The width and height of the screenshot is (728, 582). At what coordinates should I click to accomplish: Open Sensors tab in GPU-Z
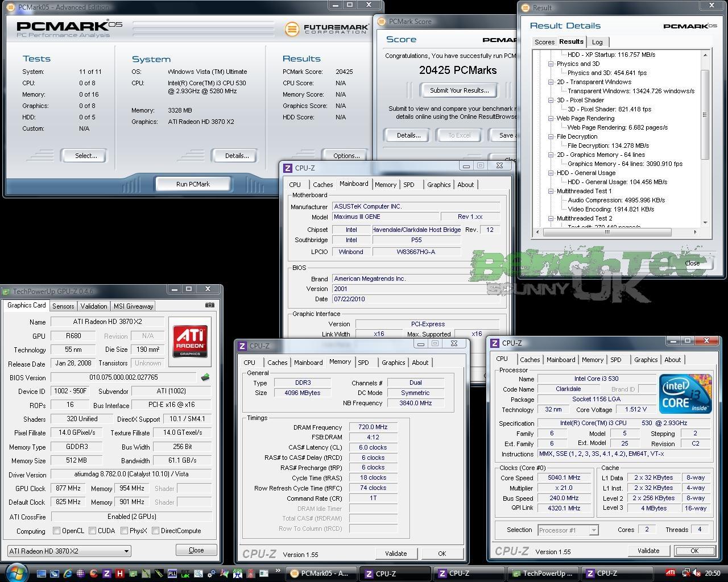(x=63, y=306)
